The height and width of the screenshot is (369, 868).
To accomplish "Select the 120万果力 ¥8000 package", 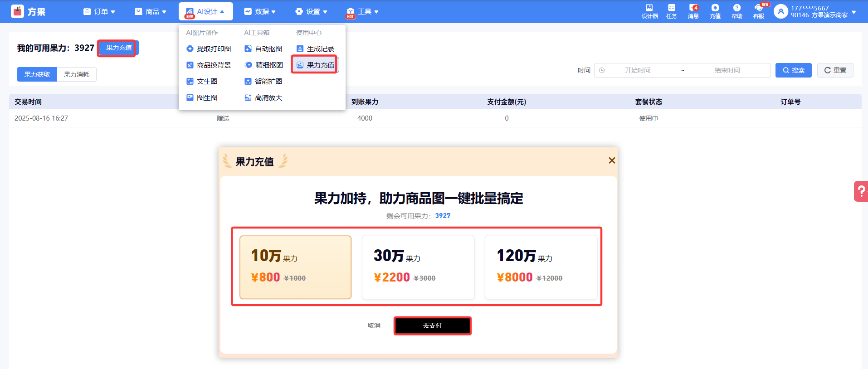I will tap(541, 267).
